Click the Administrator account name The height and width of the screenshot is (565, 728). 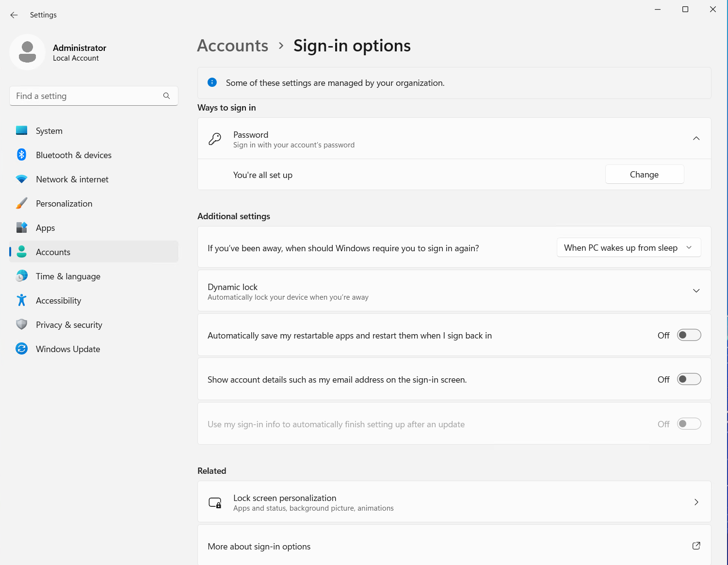[x=80, y=48]
